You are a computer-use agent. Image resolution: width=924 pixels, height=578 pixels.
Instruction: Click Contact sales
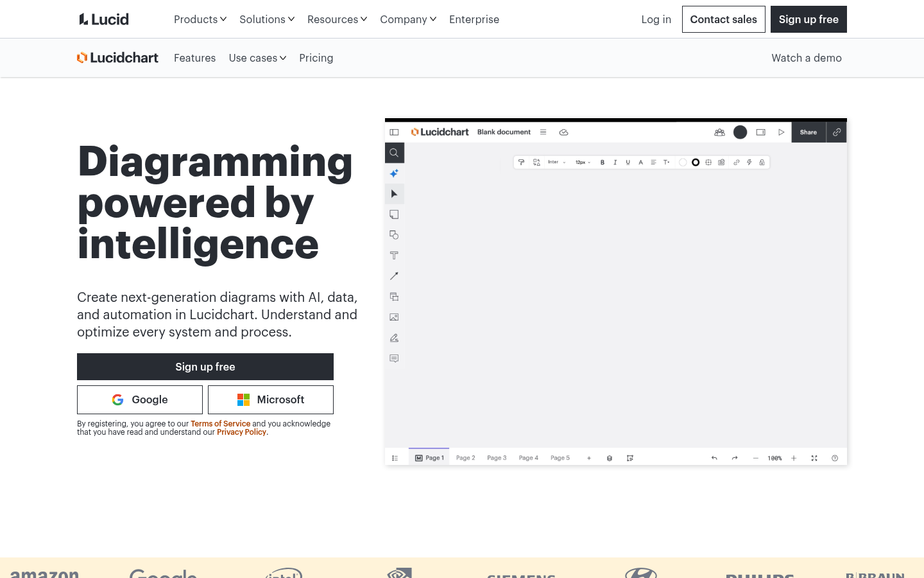[x=723, y=19]
